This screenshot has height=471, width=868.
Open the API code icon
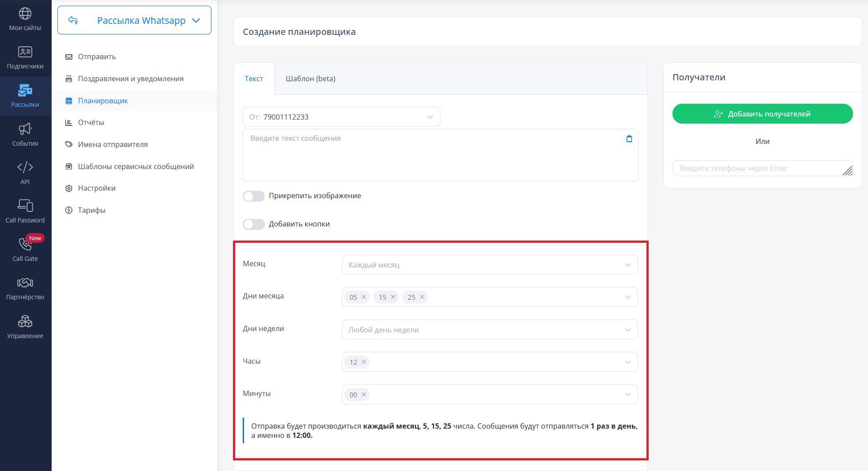[25, 167]
